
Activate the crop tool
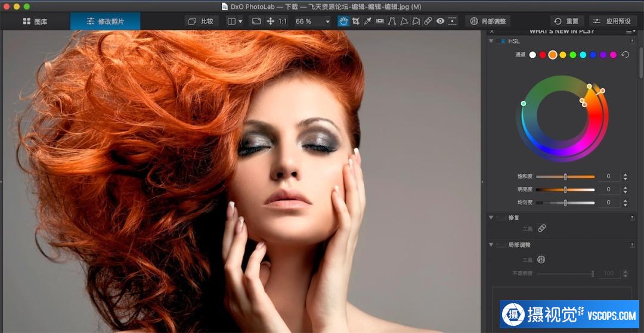(356, 21)
